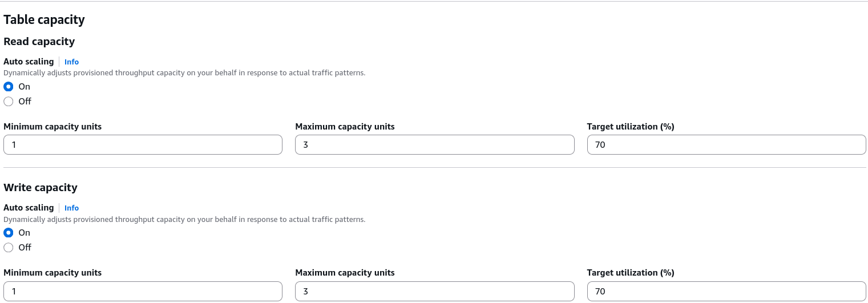Click Auto scaling label under Write capacity
The width and height of the screenshot is (868, 303).
pos(29,208)
